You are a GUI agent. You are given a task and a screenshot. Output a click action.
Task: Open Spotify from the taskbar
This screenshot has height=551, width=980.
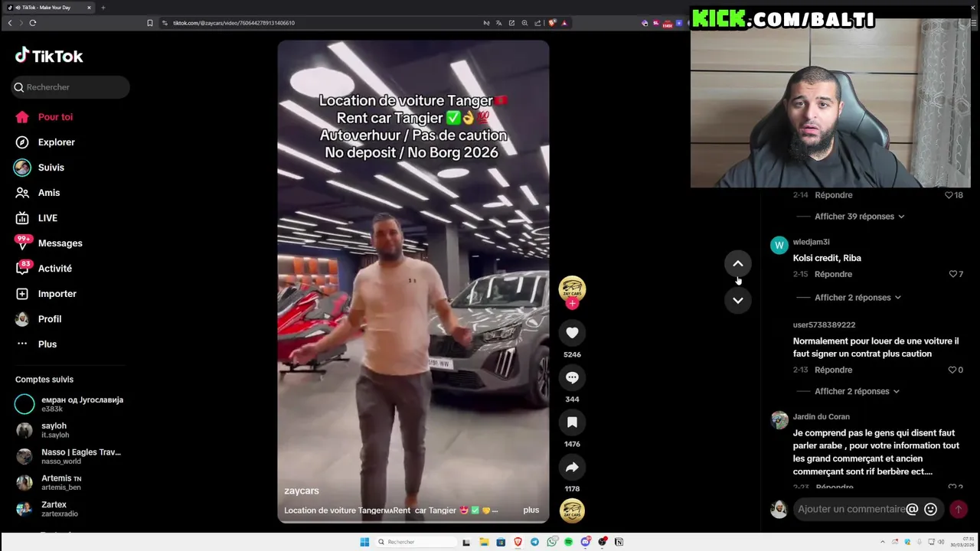coord(568,542)
